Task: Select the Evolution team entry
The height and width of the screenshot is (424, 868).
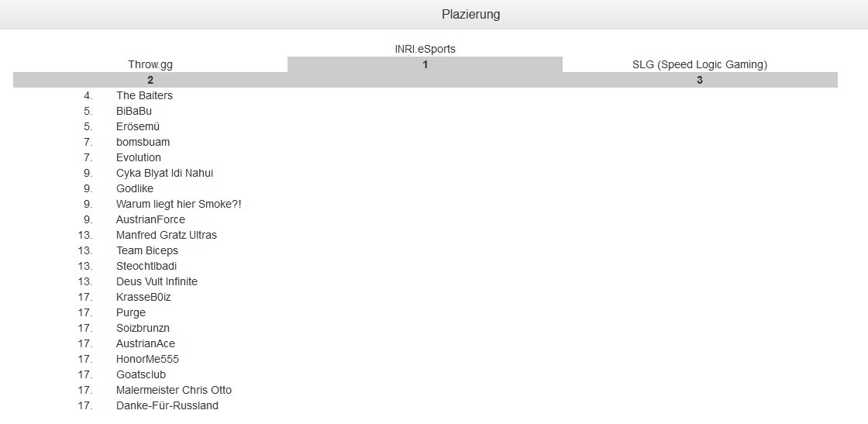Action: pos(139,157)
